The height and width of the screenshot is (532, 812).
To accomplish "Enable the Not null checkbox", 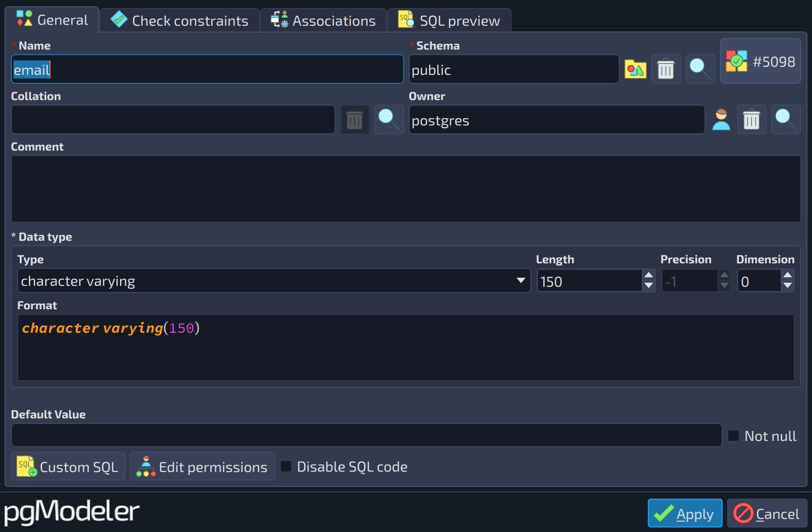I will (x=734, y=436).
